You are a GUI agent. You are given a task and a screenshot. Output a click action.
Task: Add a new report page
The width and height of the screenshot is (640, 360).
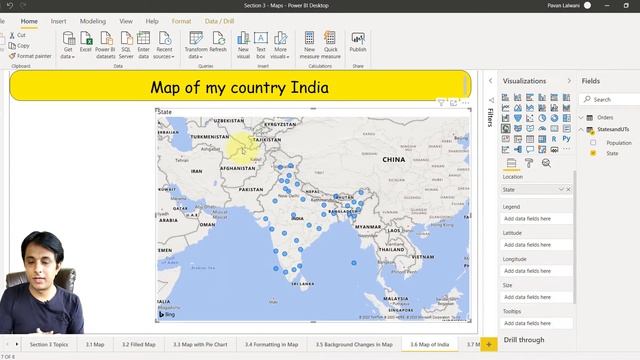click(x=489, y=344)
